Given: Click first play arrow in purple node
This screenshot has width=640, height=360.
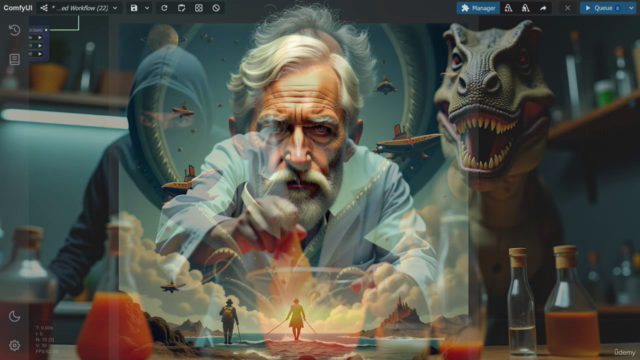Looking at the screenshot, I should pos(40,38).
